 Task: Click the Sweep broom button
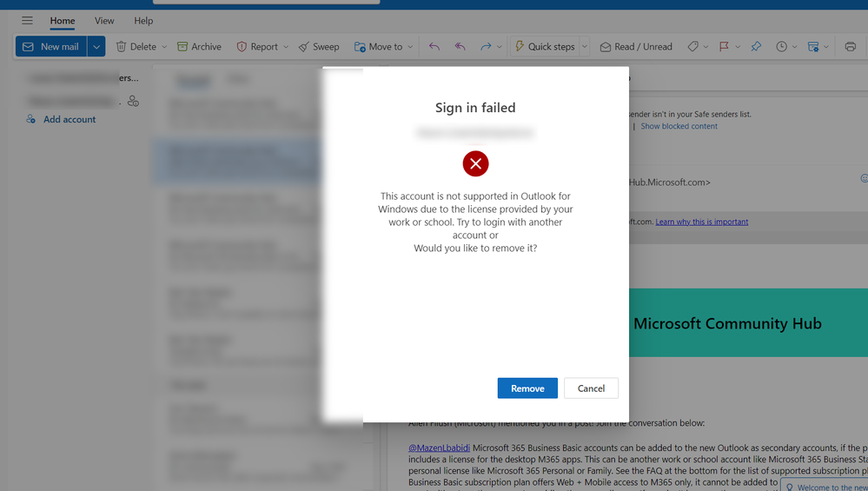coord(319,47)
